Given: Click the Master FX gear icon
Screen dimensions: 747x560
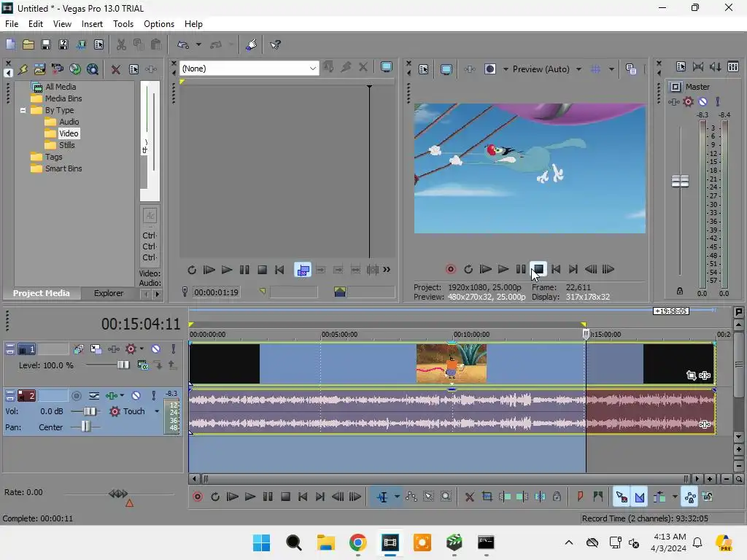Looking at the screenshot, I should coord(688,101).
